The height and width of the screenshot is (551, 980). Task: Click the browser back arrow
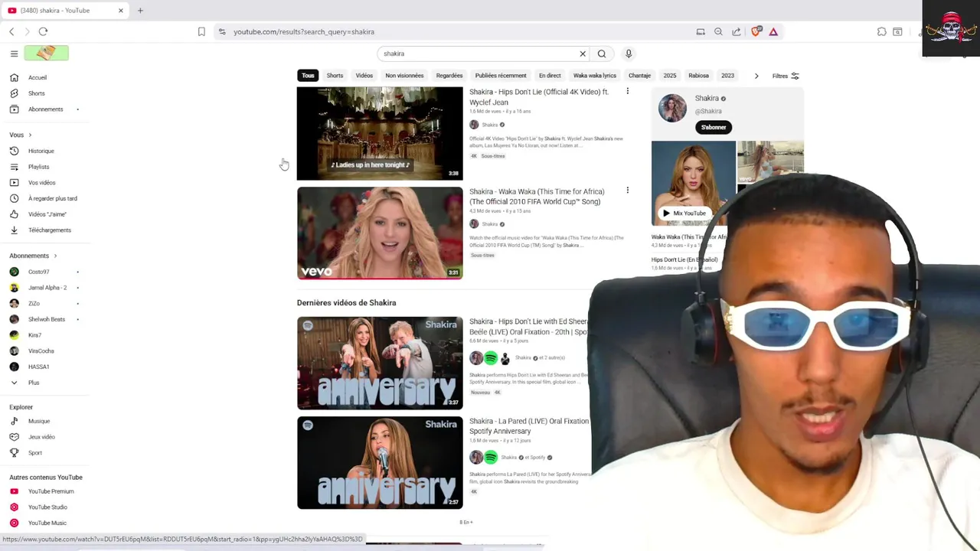[11, 31]
